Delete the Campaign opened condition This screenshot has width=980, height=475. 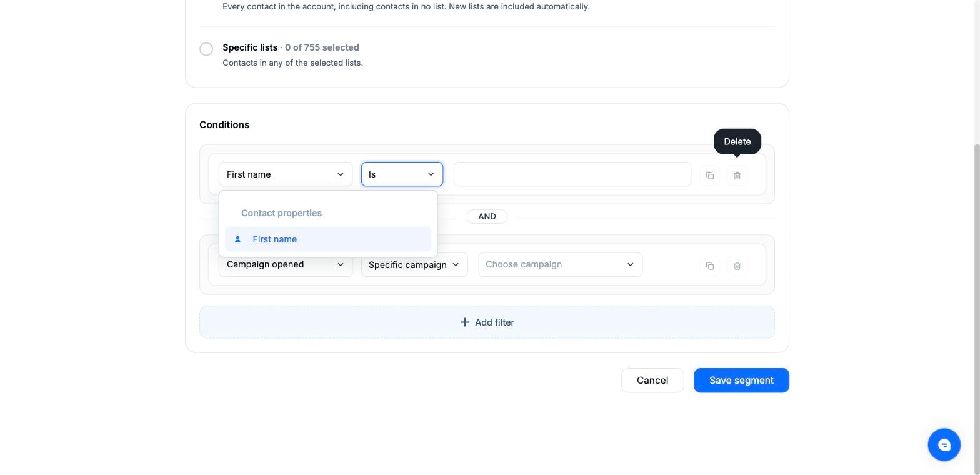[737, 266]
